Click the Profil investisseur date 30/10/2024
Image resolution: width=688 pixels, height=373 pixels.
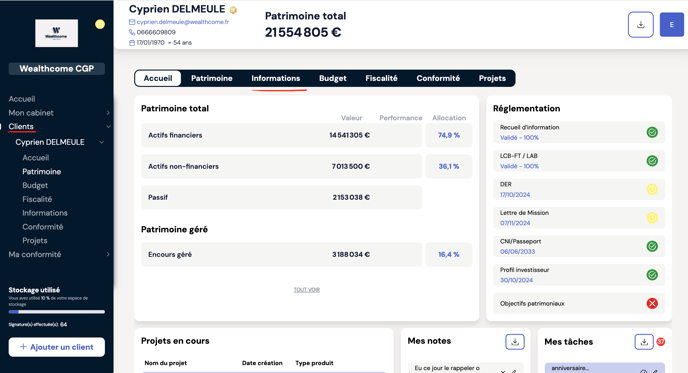pos(516,280)
